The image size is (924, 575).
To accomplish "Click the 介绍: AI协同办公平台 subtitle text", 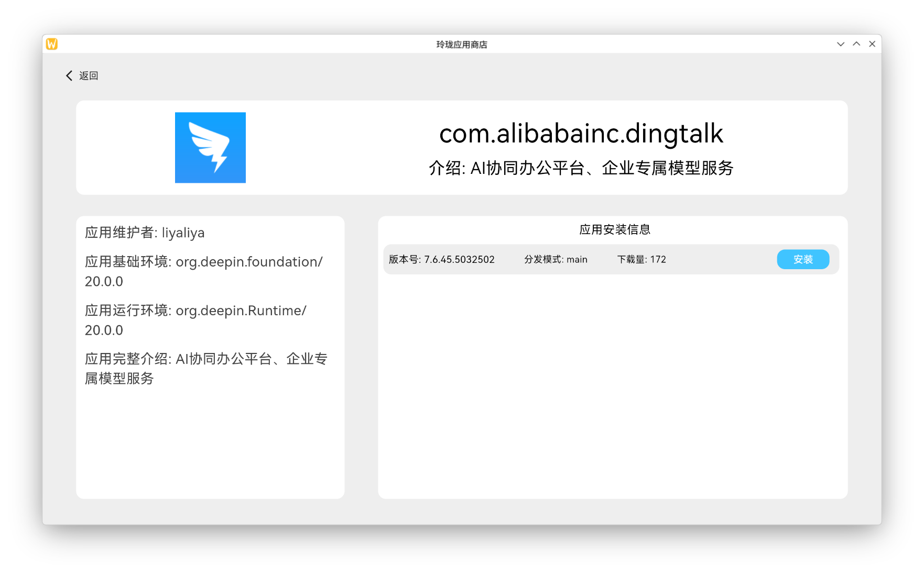I will click(x=581, y=168).
